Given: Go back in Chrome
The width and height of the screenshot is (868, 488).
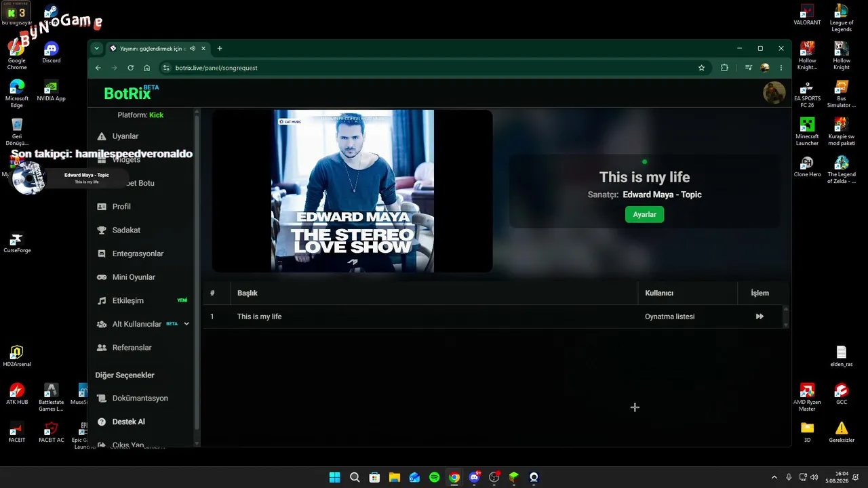Looking at the screenshot, I should 98,68.
